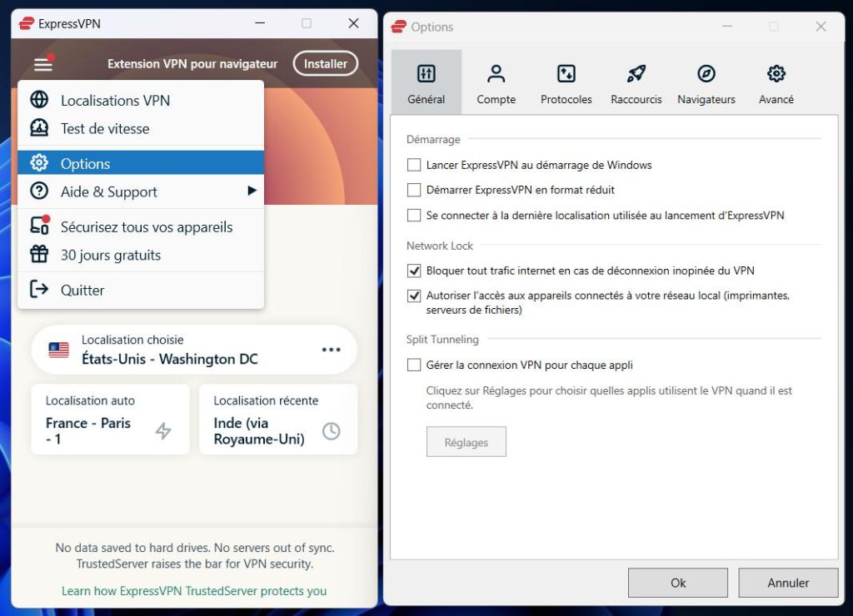
Task: Click the devices icon beside Sécurisez tous vos appareils
Action: click(x=40, y=226)
